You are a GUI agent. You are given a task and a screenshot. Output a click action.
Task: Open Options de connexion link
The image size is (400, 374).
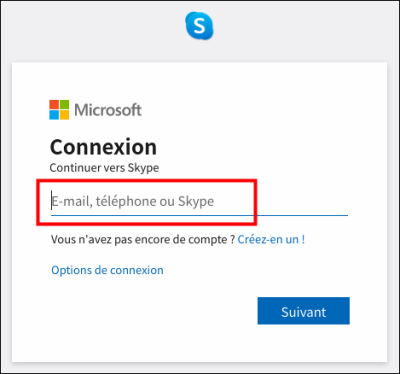pyautogui.click(x=107, y=270)
